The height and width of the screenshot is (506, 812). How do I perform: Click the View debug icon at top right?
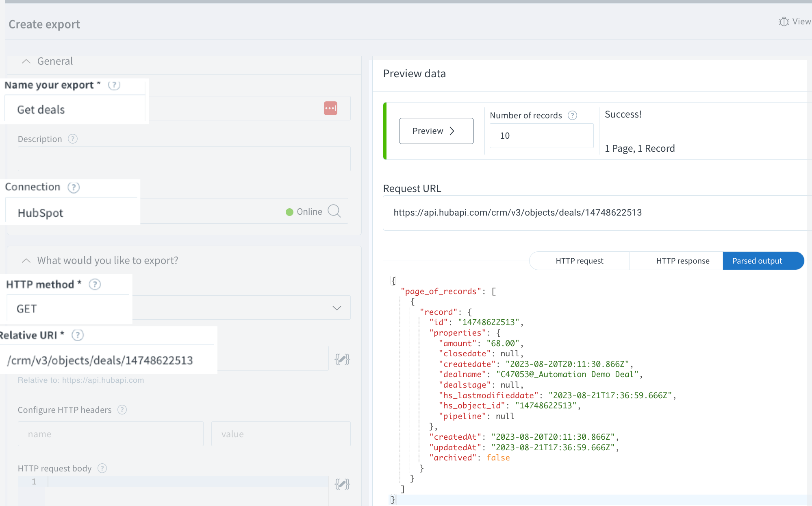pyautogui.click(x=784, y=22)
